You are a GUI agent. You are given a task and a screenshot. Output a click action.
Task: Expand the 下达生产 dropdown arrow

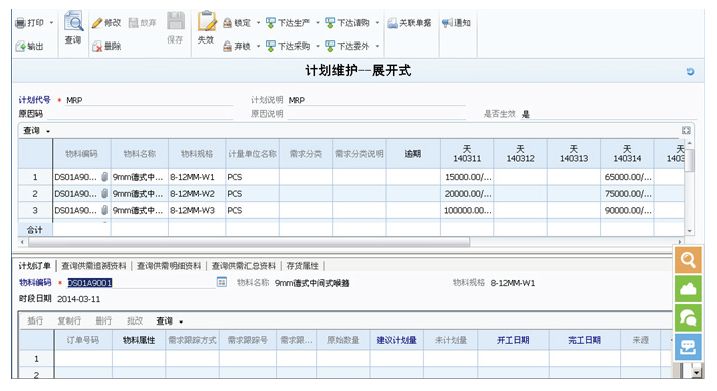[318, 23]
